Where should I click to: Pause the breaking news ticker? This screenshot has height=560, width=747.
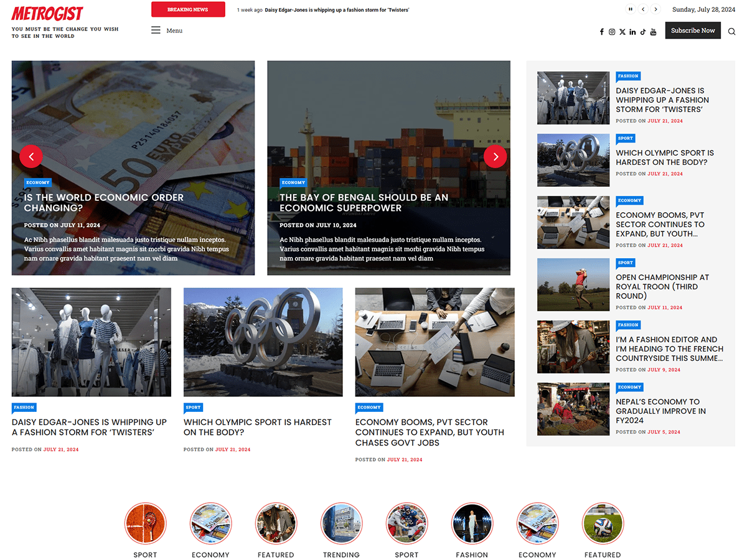[x=631, y=9]
